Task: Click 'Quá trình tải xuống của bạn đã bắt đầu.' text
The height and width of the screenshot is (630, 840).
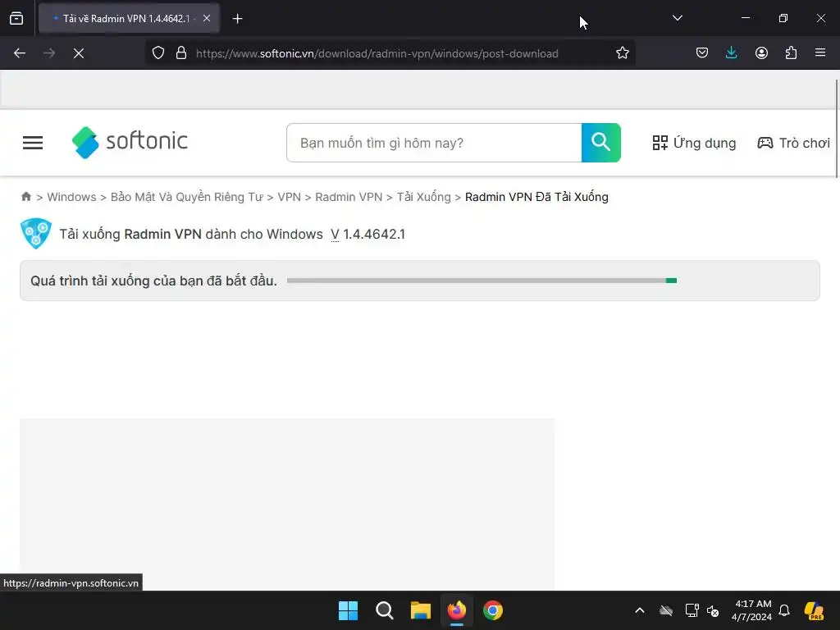Action: [x=153, y=281]
